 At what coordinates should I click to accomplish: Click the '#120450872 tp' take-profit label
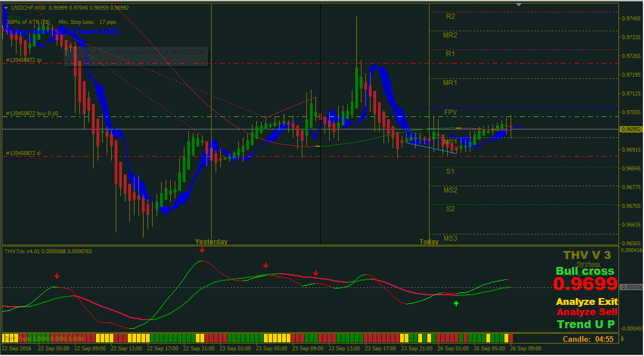click(x=24, y=60)
